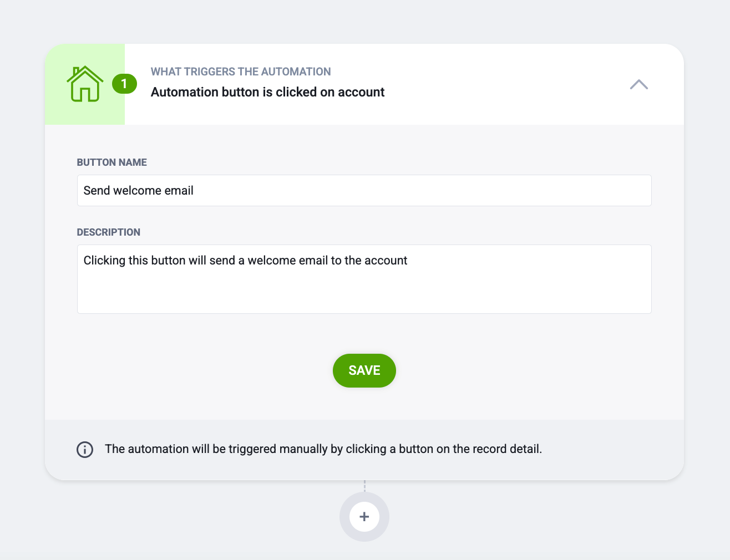Add a new step with plus icon
The image size is (730, 560).
(x=364, y=517)
